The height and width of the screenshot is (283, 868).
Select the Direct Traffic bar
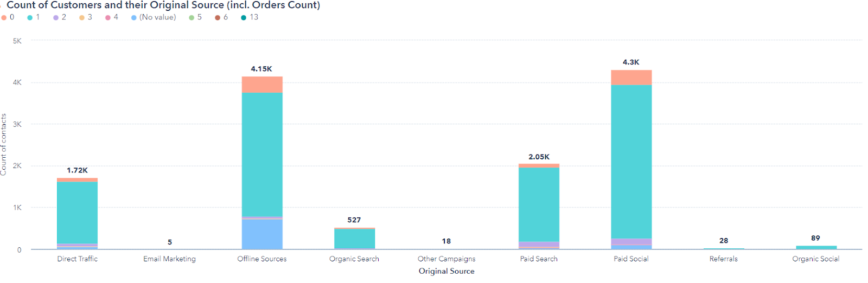tap(78, 213)
